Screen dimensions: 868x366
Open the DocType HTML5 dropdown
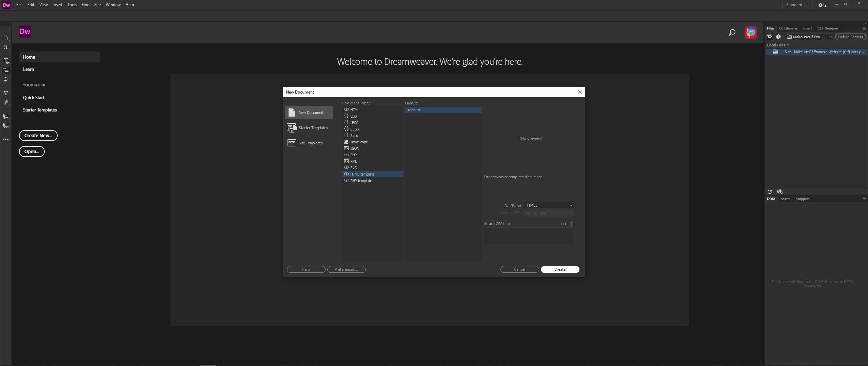[548, 205]
